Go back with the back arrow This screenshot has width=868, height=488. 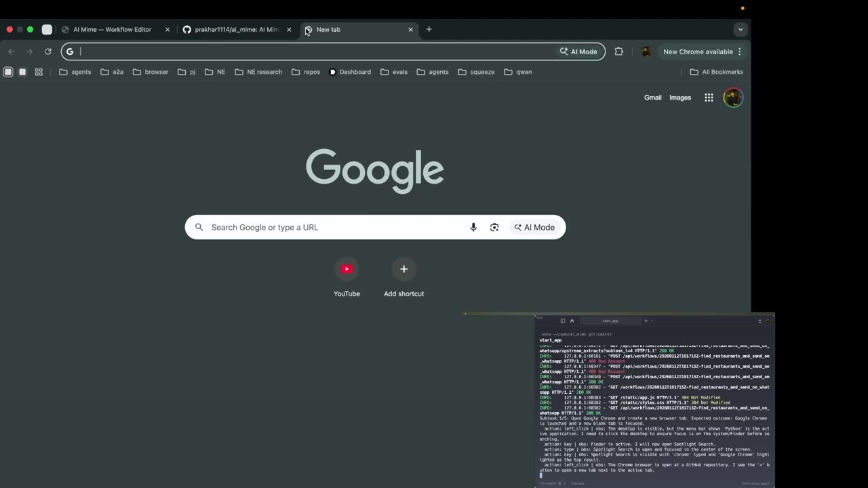(x=12, y=52)
